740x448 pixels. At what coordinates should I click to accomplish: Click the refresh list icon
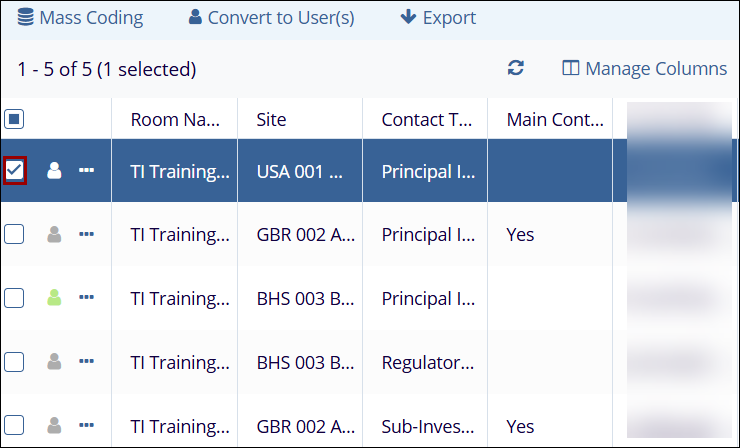[516, 69]
